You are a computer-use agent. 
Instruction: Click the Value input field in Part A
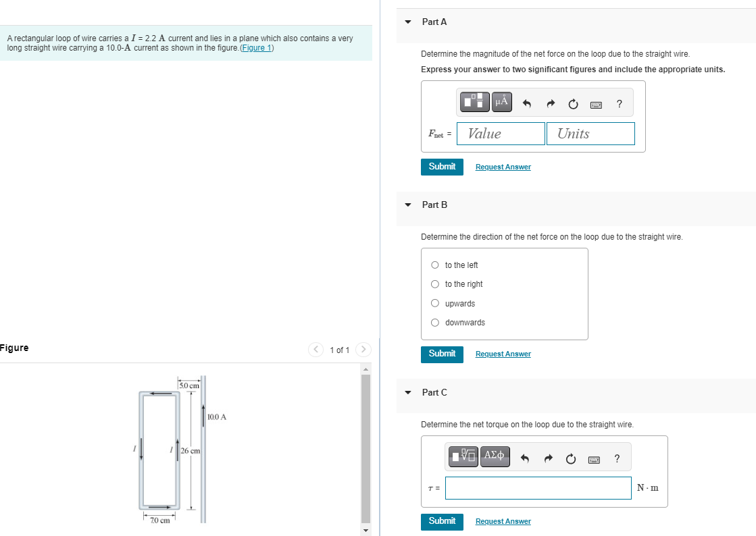click(500, 133)
